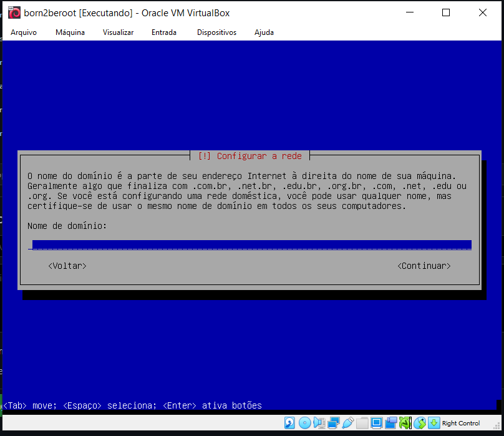504x436 pixels.
Task: Open the shared folders status icon
Action: click(x=362, y=423)
